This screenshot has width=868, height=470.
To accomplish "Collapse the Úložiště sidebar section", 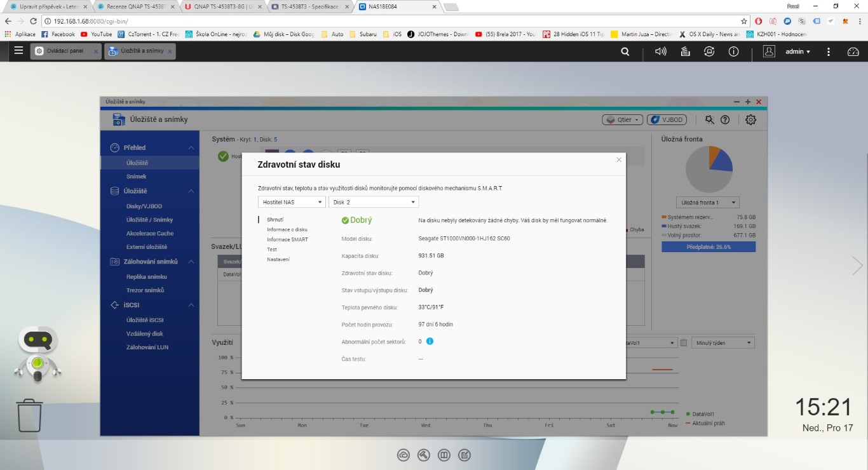I will (191, 191).
